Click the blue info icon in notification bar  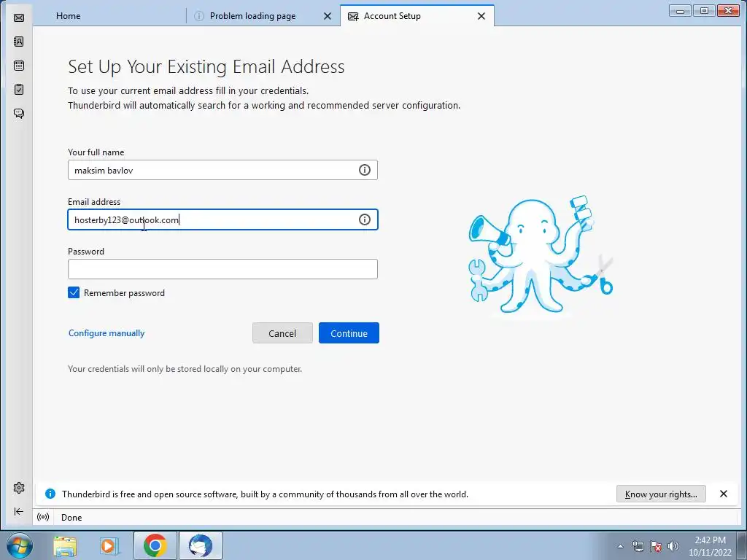point(50,494)
